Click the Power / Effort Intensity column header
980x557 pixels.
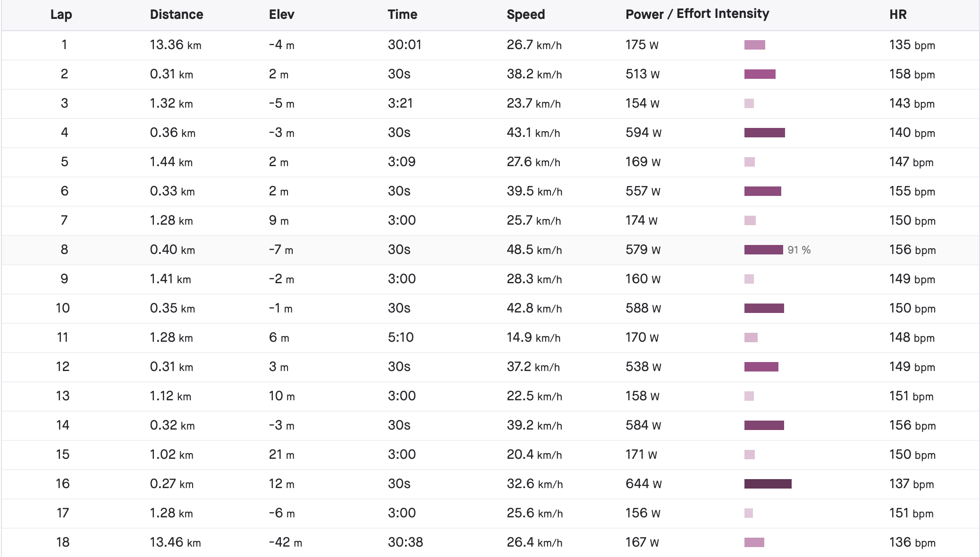coord(697,14)
